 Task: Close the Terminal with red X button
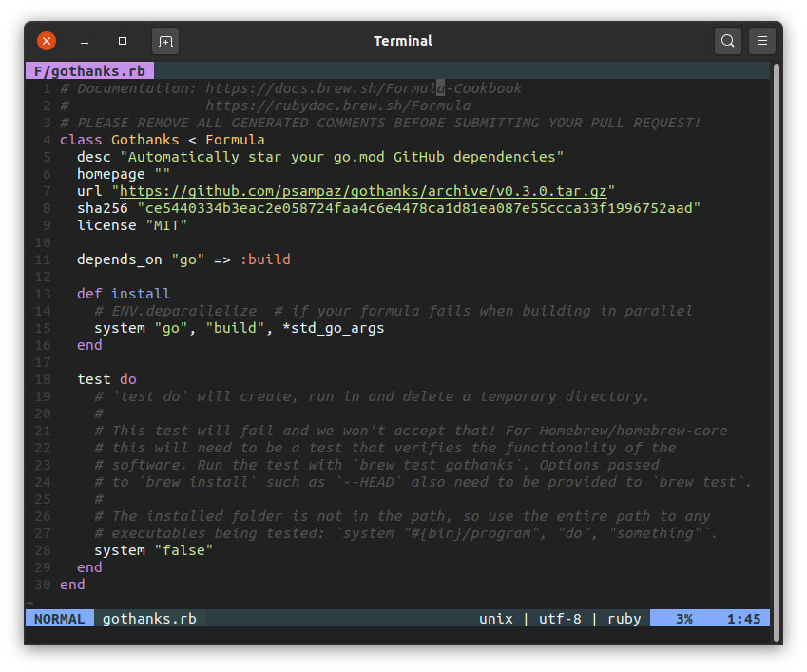coord(47,41)
